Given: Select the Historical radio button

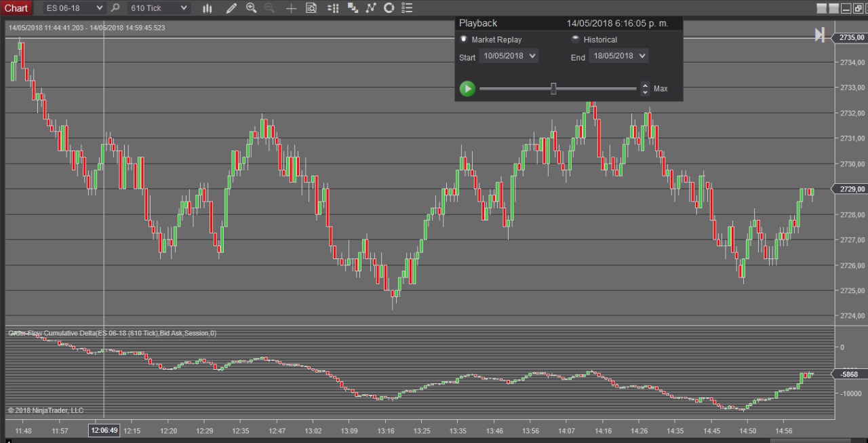Looking at the screenshot, I should pyautogui.click(x=576, y=39).
